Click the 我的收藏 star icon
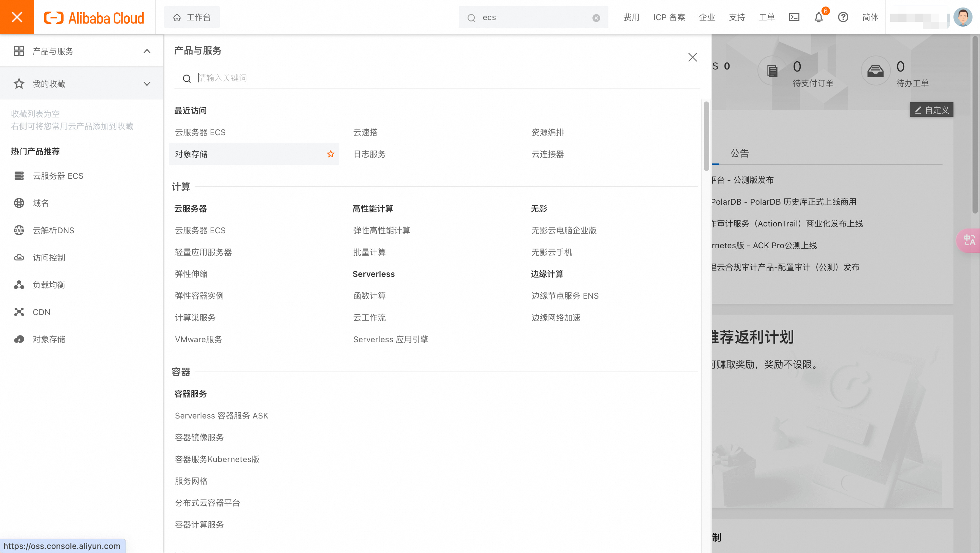980x553 pixels. click(19, 84)
